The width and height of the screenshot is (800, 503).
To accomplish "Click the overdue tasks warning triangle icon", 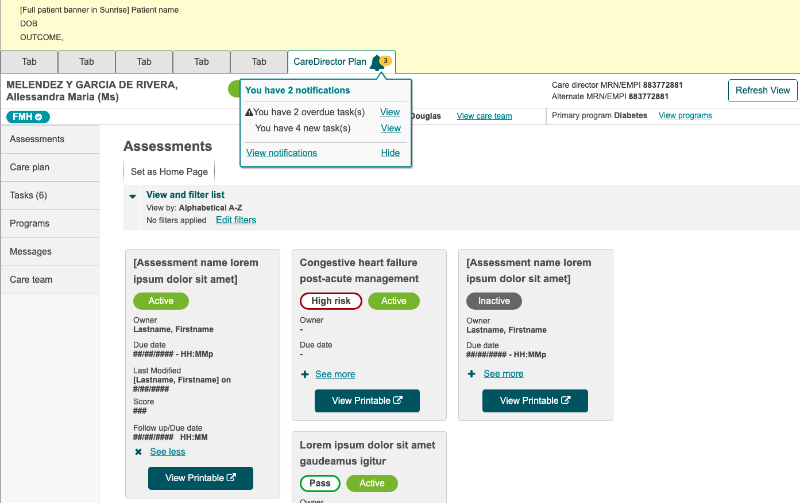I will (249, 112).
